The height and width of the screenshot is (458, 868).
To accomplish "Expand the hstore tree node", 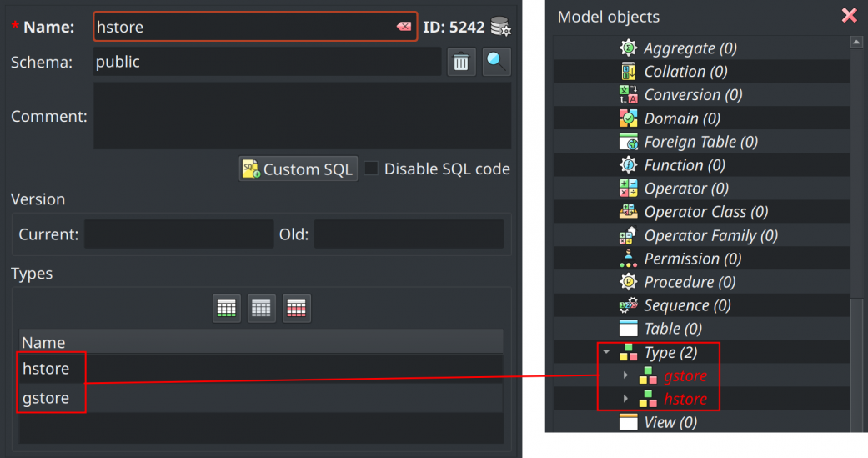I will 625,399.
